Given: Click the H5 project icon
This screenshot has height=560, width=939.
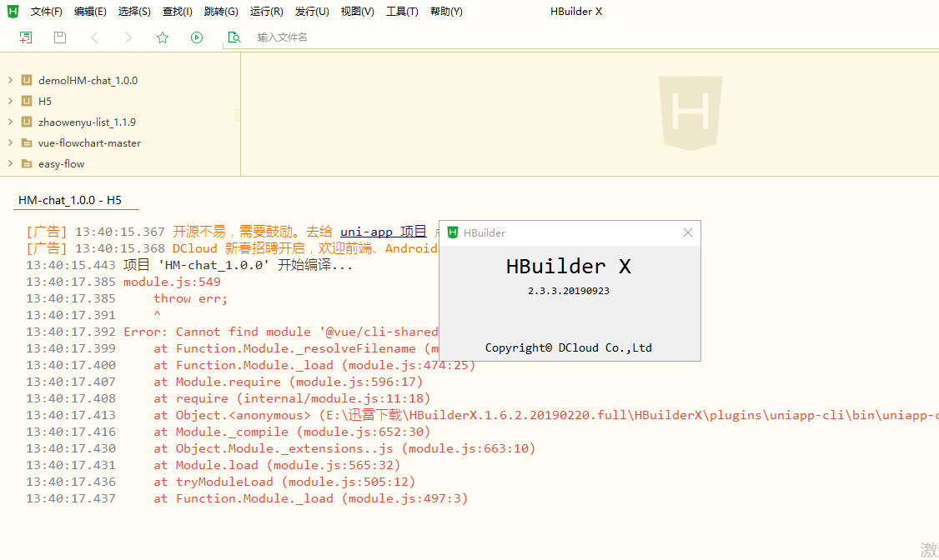Looking at the screenshot, I should click(x=27, y=101).
